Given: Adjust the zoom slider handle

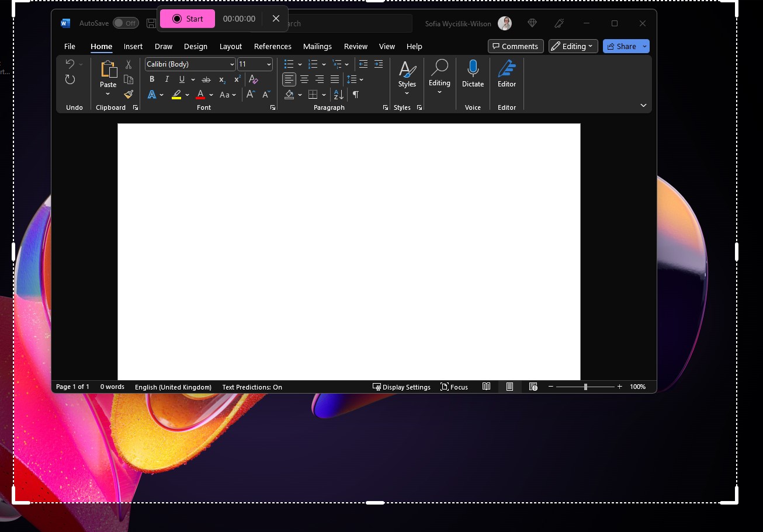Looking at the screenshot, I should (x=585, y=387).
